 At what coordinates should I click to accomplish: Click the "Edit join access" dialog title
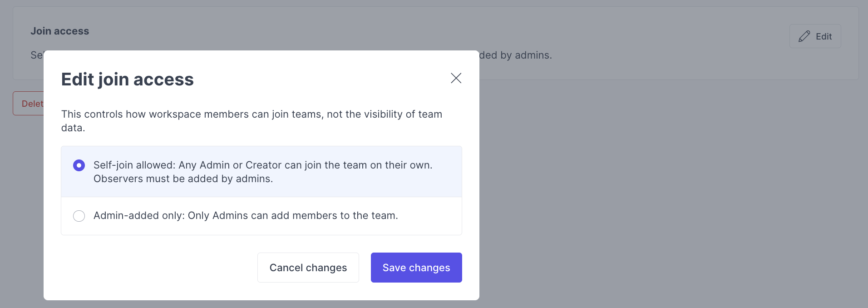click(128, 79)
